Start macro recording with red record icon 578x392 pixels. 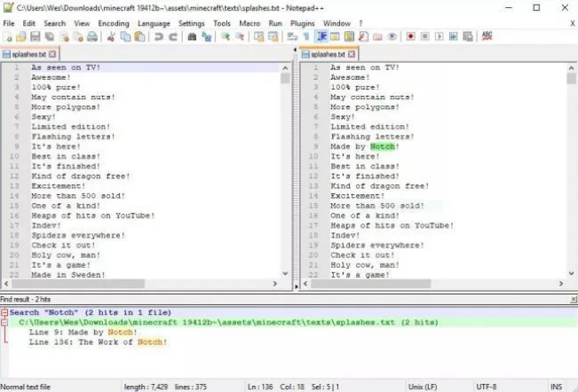[411, 36]
